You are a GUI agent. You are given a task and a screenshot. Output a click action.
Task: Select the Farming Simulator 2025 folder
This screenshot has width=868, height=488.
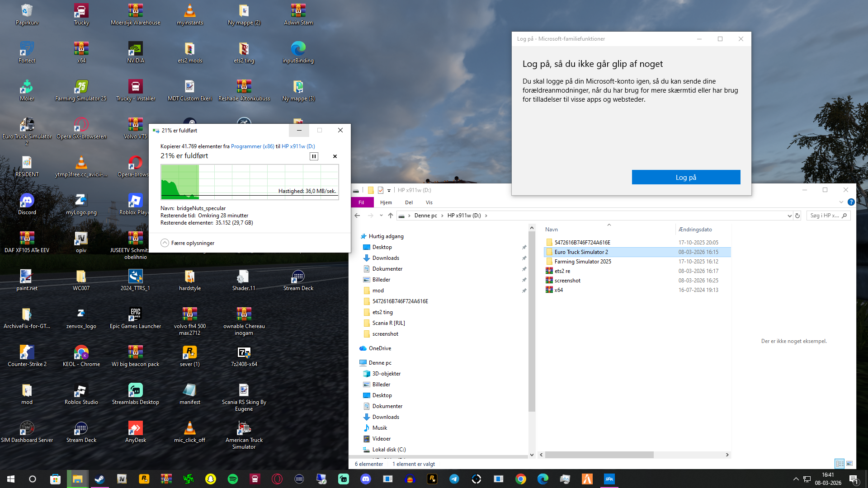coord(583,262)
